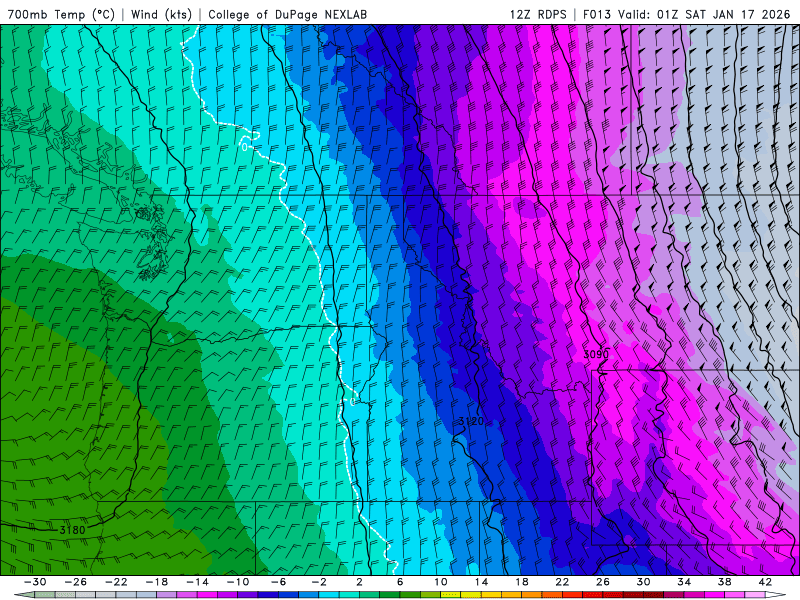Image resolution: width=800 pixels, height=600 pixels.
Task: Click the 14 color scale label
Action: pyautogui.click(x=481, y=582)
